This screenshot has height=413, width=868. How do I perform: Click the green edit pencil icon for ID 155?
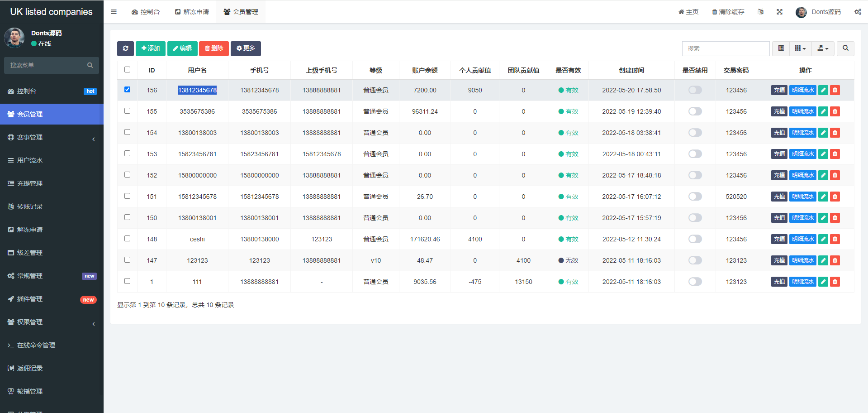[823, 111]
